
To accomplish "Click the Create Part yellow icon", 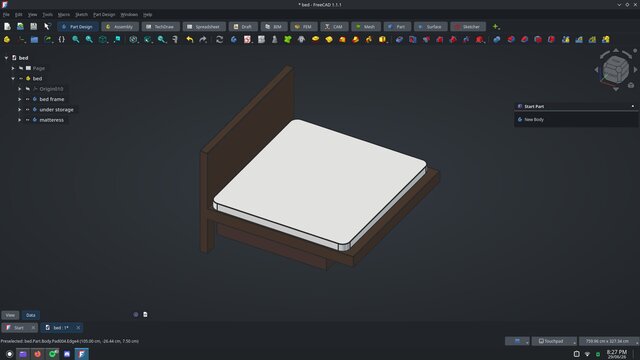I will pos(7,40).
